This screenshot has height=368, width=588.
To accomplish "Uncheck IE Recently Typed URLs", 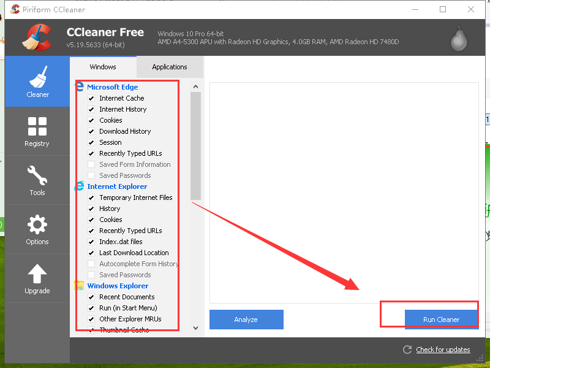I will coord(91,231).
